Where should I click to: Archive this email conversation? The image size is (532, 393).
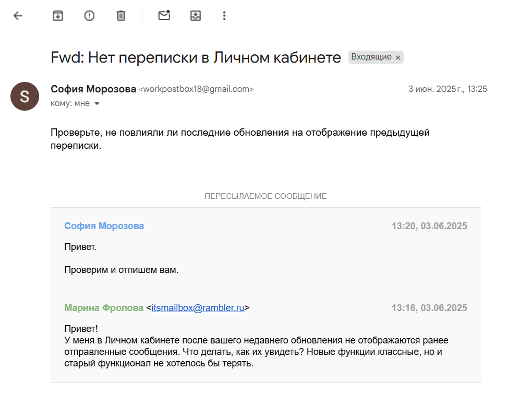(58, 16)
